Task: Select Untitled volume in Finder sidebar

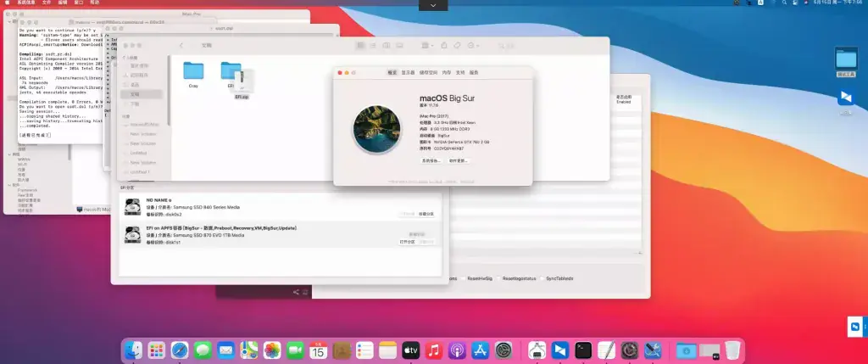Action: [138, 153]
